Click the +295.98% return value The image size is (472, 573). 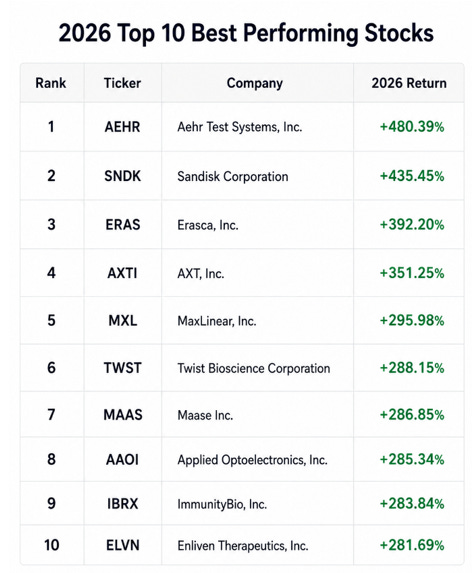412,320
